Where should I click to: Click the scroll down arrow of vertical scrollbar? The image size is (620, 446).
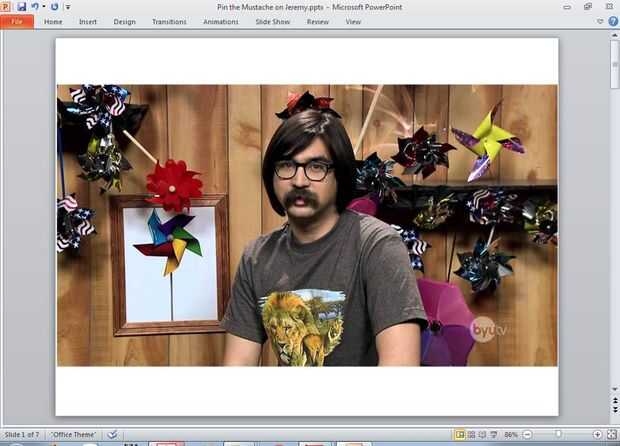click(x=615, y=389)
